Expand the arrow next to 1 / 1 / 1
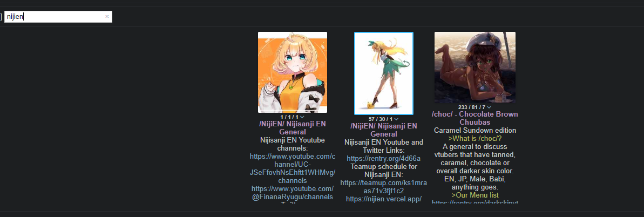Screen dimensions: 644x217 [x=302, y=118]
